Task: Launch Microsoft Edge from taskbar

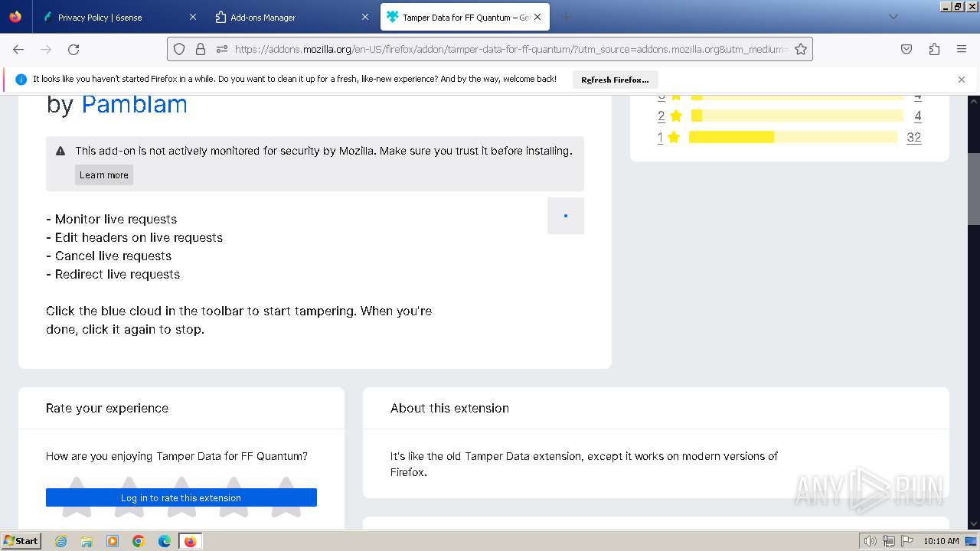Action: (x=165, y=541)
